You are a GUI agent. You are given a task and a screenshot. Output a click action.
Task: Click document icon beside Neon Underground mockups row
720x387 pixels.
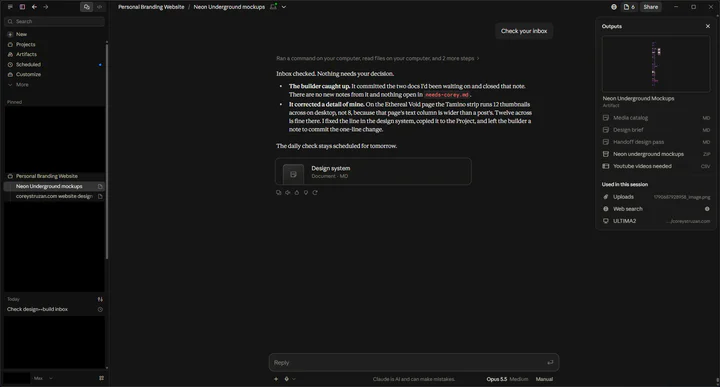coord(100,186)
